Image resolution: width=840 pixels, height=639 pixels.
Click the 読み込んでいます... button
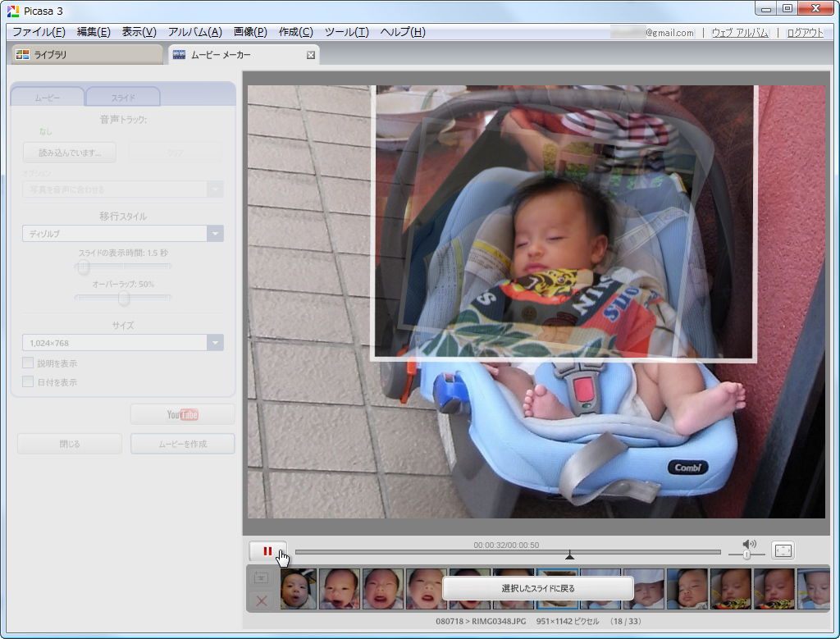click(x=70, y=153)
